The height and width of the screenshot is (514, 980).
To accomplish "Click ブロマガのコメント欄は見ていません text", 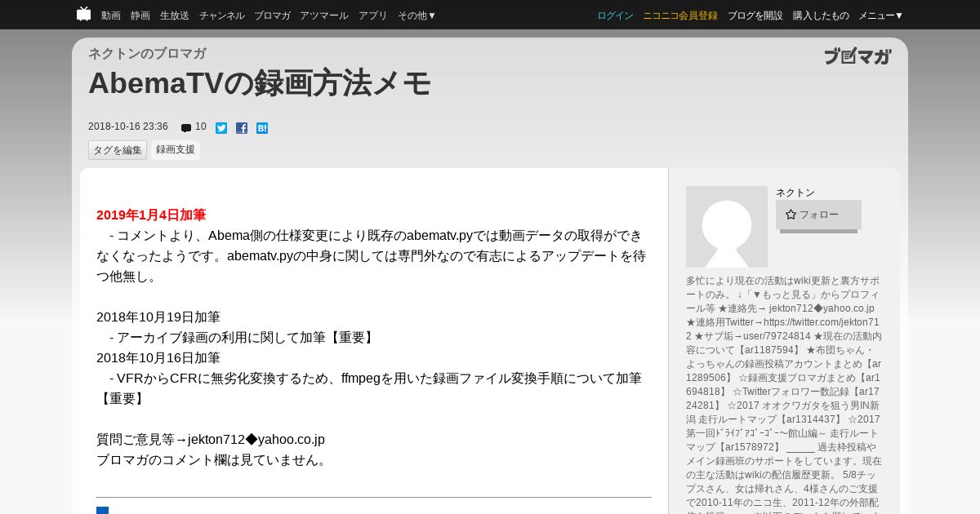I will pos(214,460).
